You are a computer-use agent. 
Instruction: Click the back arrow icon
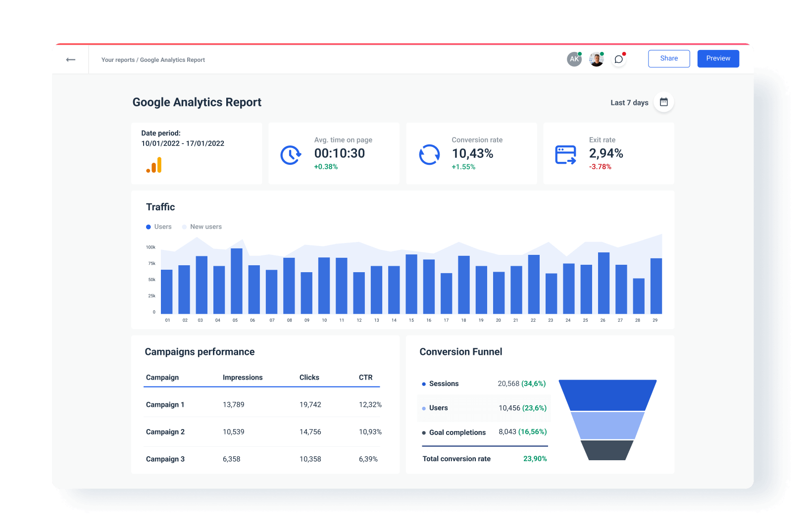[70, 59]
